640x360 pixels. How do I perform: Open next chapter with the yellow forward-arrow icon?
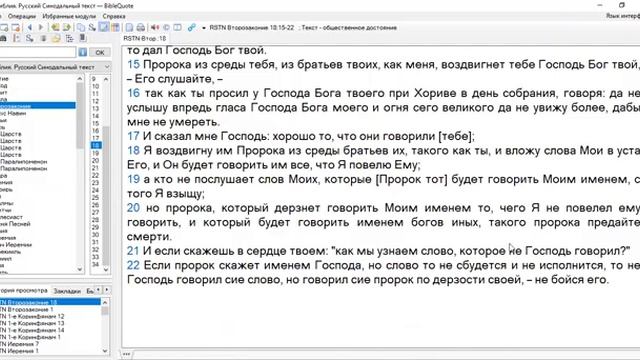click(67, 27)
